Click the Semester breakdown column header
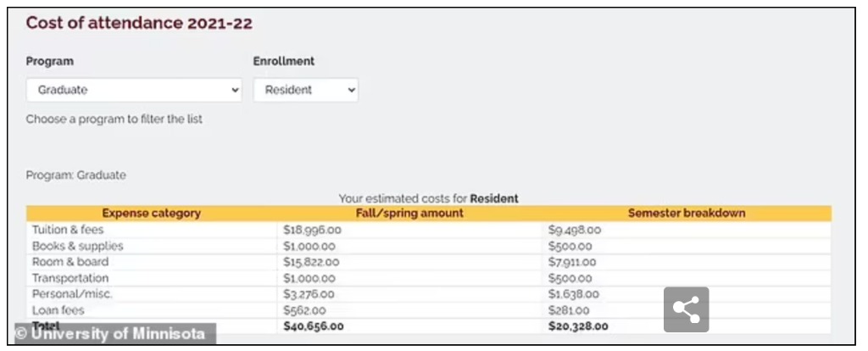 (x=686, y=213)
